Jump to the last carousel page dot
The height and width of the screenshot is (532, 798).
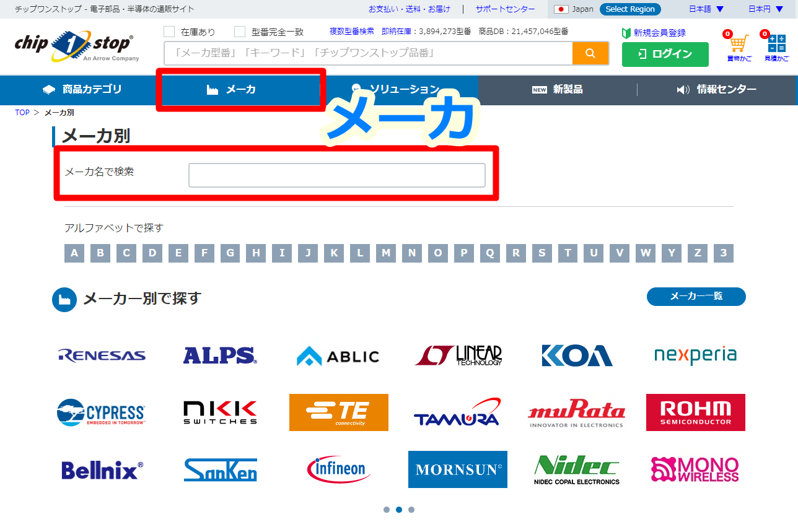click(x=411, y=510)
